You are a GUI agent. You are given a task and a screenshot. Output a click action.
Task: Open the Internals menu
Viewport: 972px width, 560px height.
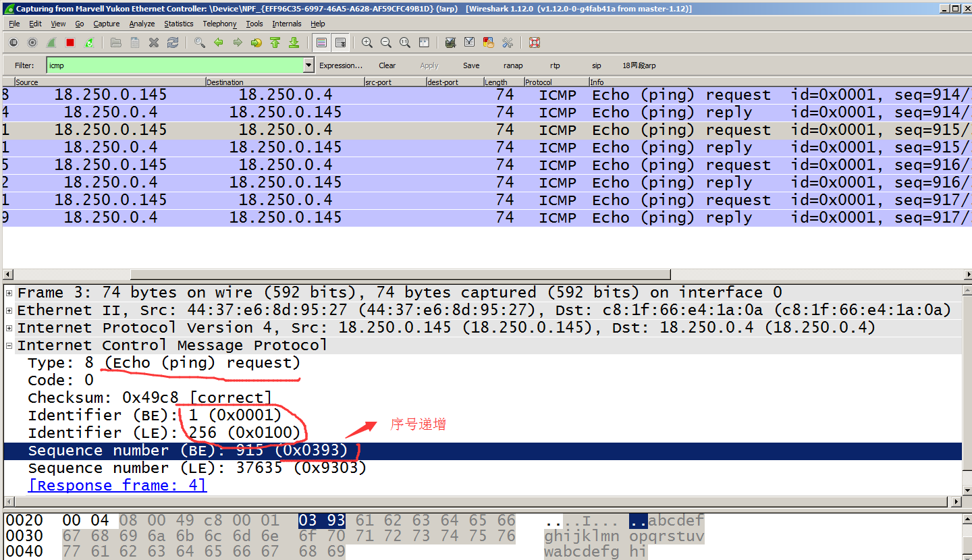point(287,24)
